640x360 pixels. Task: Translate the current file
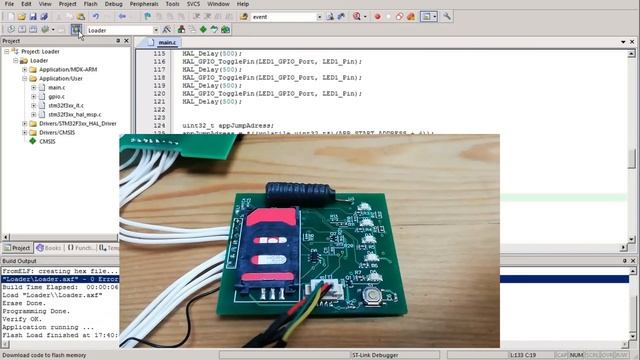pyautogui.click(x=11, y=29)
